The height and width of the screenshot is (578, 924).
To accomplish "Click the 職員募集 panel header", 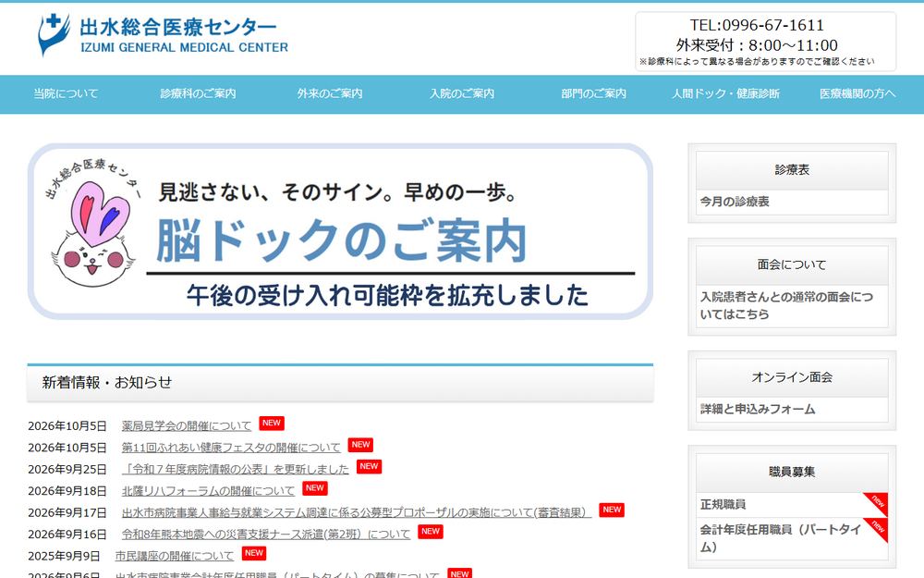I will (792, 473).
